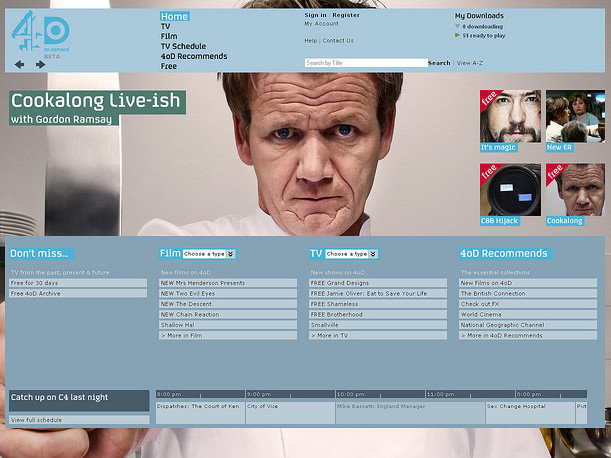Click the Sign in link

pyautogui.click(x=315, y=15)
